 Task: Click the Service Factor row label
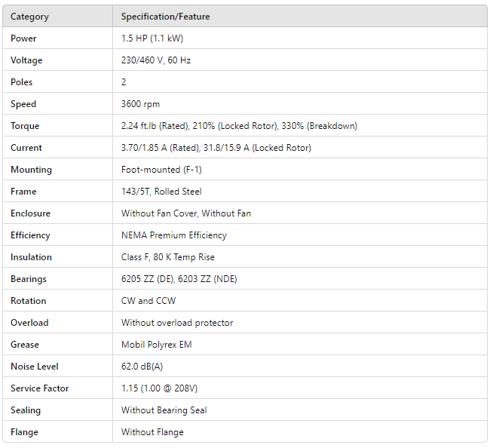(39, 388)
